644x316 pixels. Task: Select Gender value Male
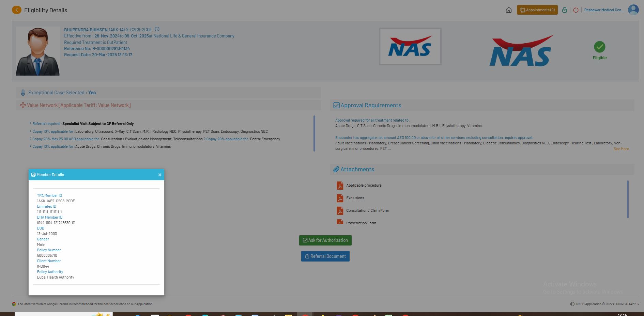(41, 244)
